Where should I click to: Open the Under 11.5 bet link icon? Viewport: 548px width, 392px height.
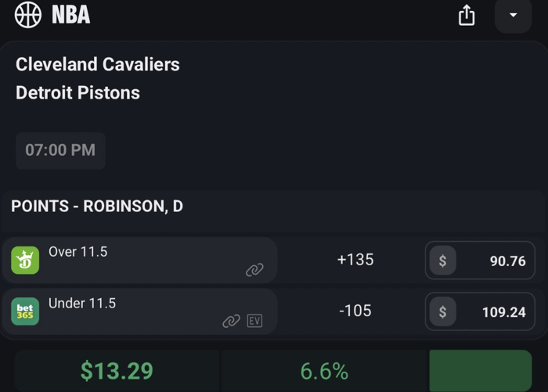point(231,321)
